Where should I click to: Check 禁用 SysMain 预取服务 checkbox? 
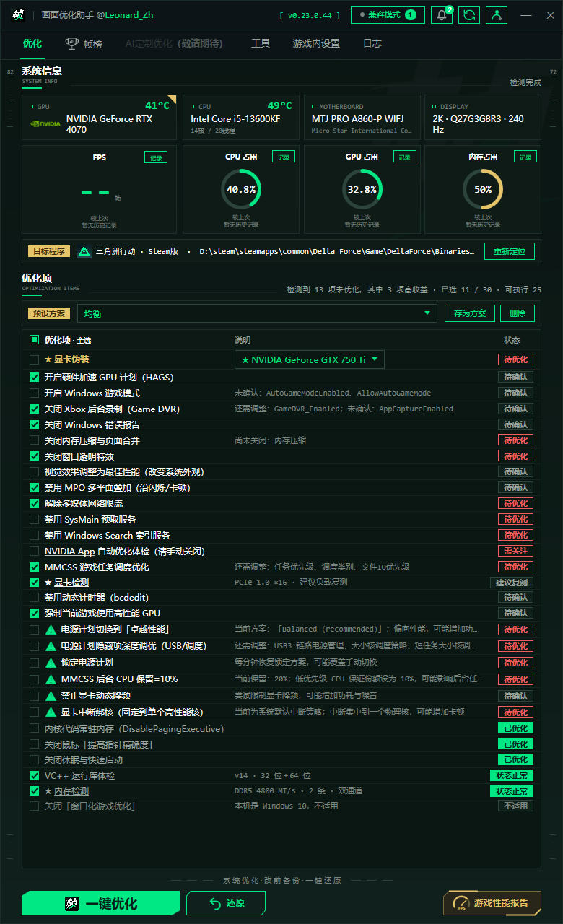point(34,519)
